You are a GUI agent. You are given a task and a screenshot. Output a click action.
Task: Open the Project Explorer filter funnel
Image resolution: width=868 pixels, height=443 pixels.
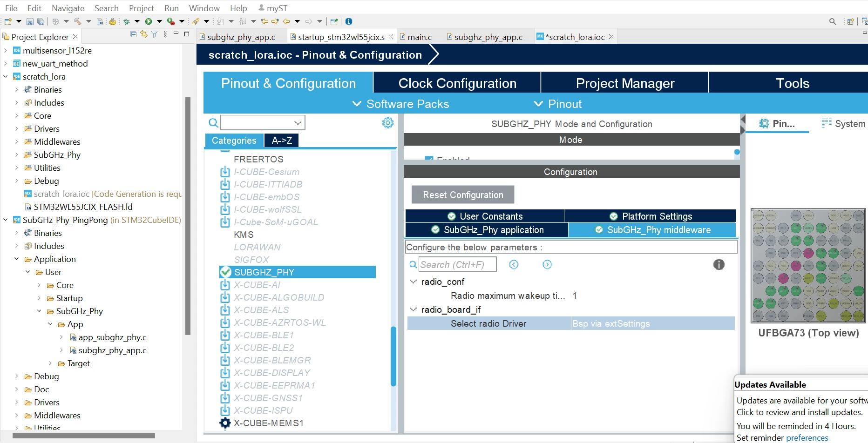[155, 34]
